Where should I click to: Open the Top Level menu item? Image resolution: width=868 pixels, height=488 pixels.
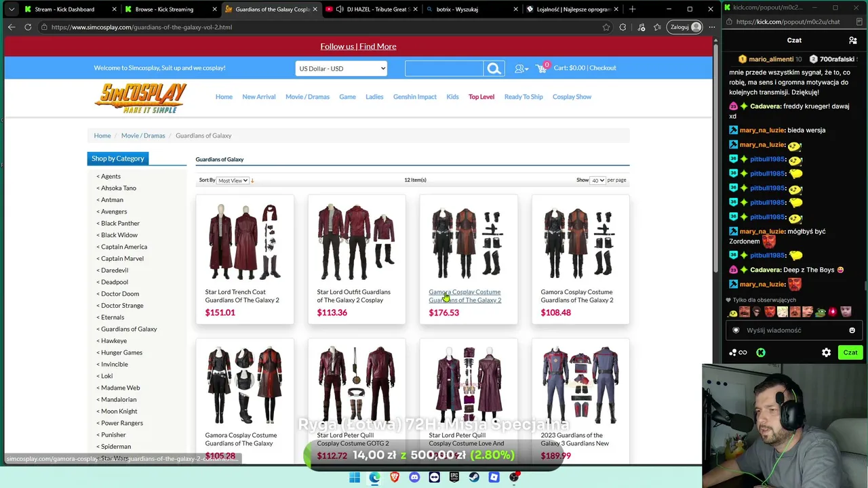[x=481, y=97]
